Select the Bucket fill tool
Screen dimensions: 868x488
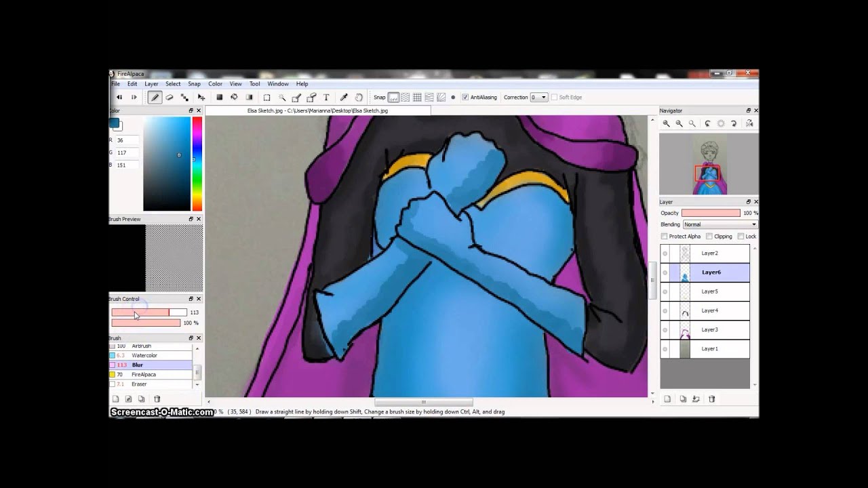coord(234,97)
